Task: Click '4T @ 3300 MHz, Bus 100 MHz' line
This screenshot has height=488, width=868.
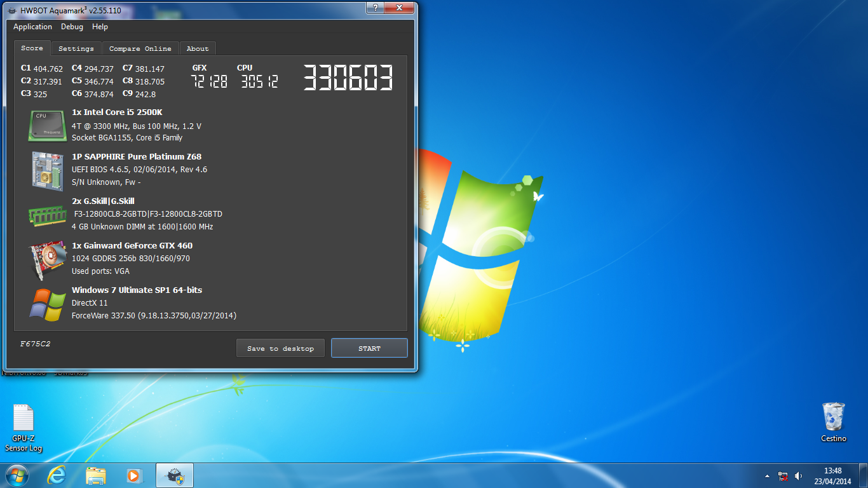Action: click(x=137, y=126)
